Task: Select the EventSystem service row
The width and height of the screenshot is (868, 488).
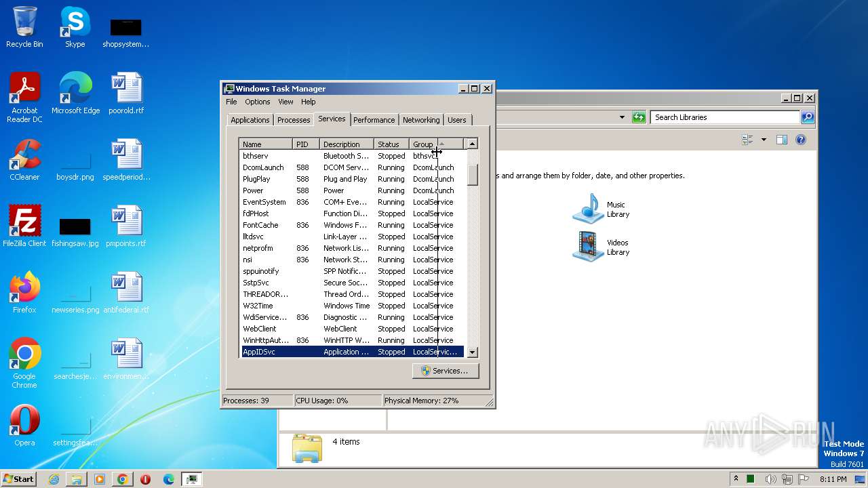Action: 353,202
